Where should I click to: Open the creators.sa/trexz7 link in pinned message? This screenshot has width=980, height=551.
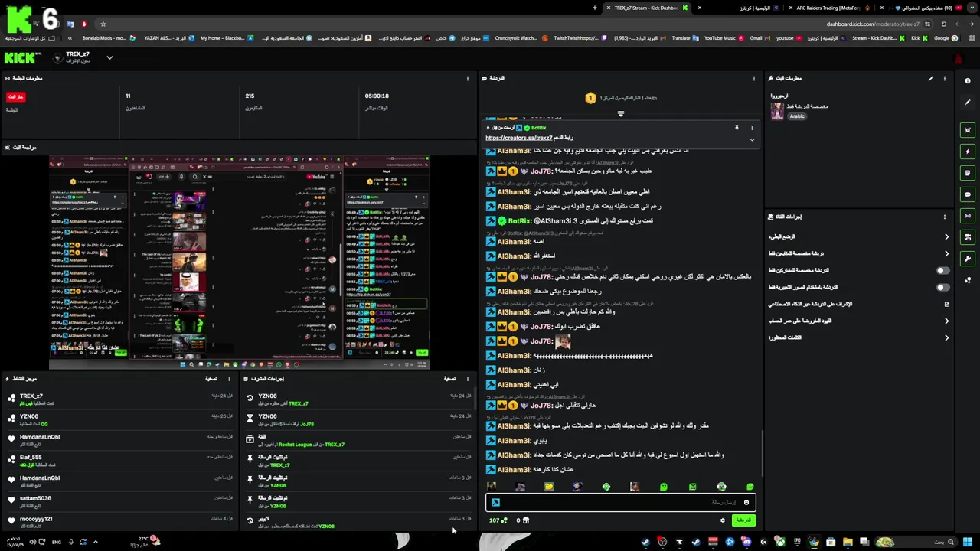pos(518,138)
